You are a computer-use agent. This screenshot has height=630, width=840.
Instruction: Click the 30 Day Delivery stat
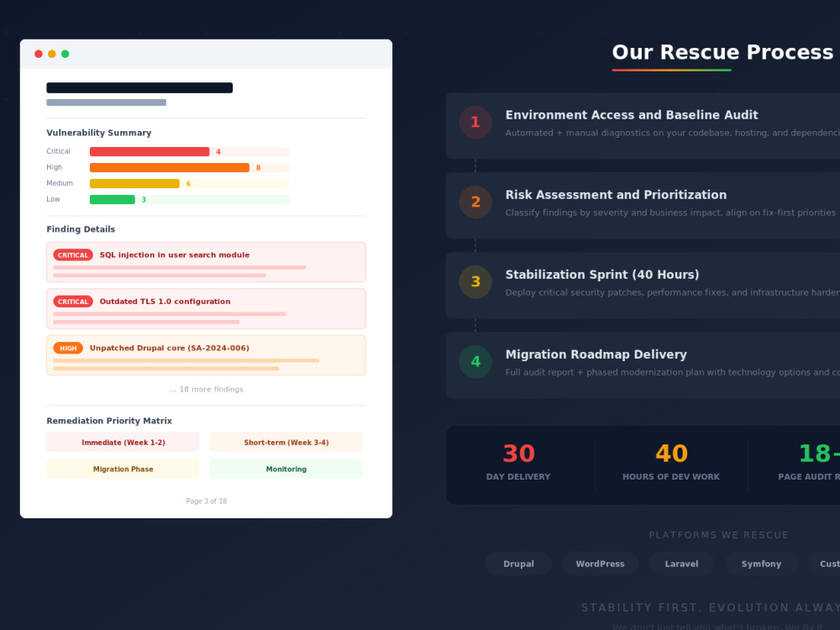coord(518,462)
